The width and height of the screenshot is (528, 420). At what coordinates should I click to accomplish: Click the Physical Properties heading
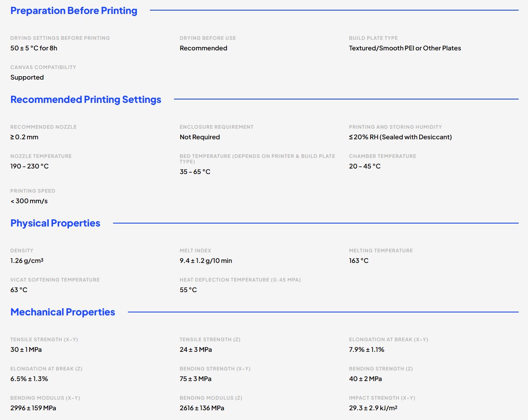(x=55, y=223)
